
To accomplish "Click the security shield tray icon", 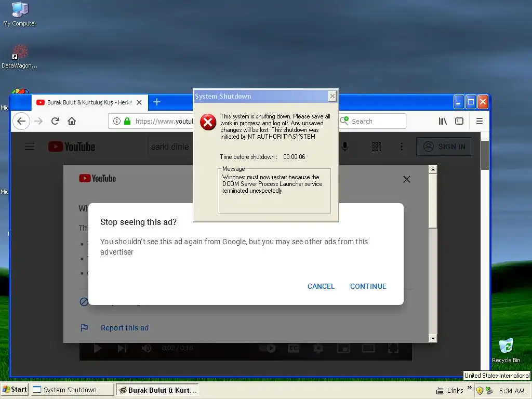I will (x=480, y=391).
